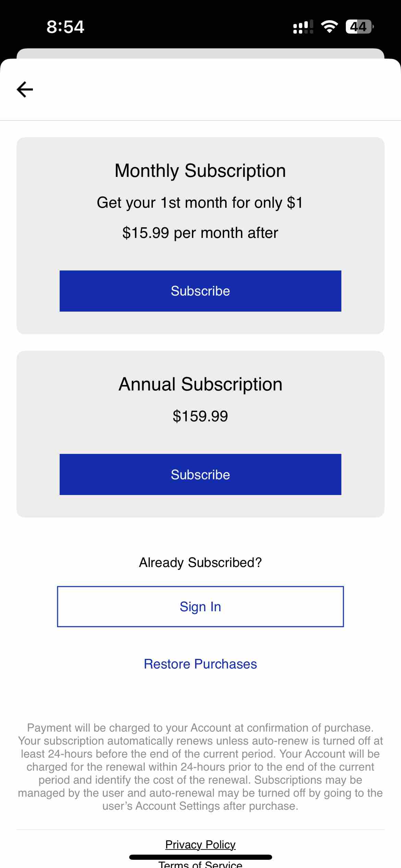Screen dimensions: 401x868
Task: Tap the first month for $1 offer text
Action: [x=200, y=203]
